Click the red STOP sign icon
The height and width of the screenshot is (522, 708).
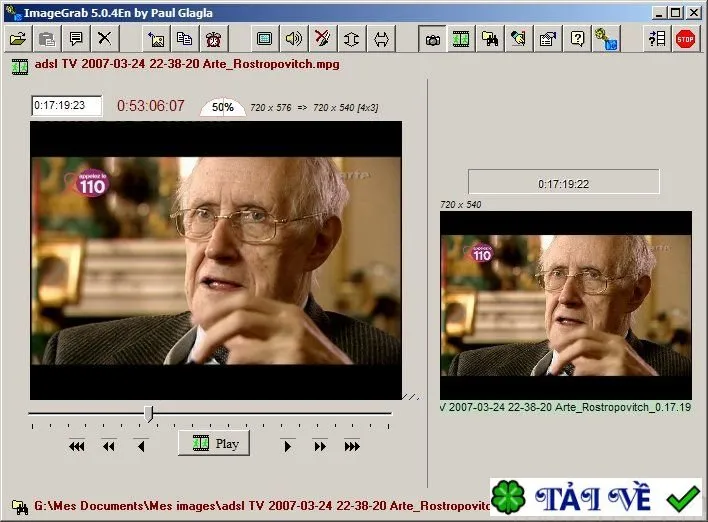[x=685, y=39]
